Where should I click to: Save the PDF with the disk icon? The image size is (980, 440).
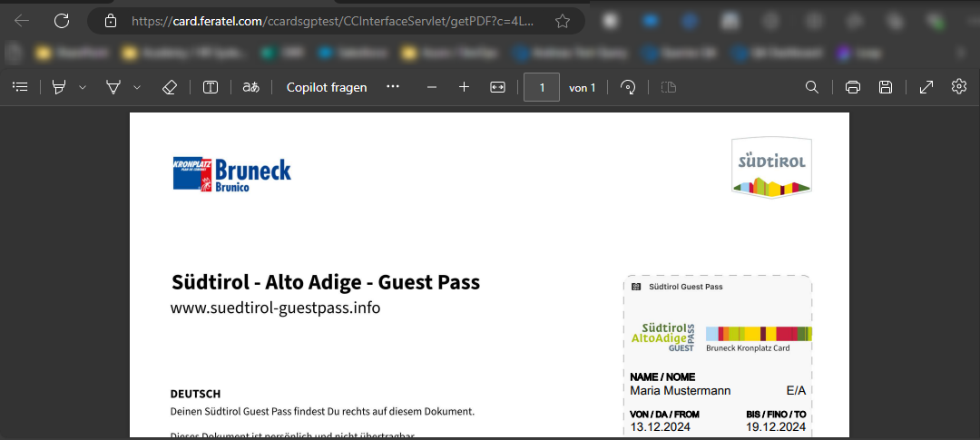[x=886, y=87]
